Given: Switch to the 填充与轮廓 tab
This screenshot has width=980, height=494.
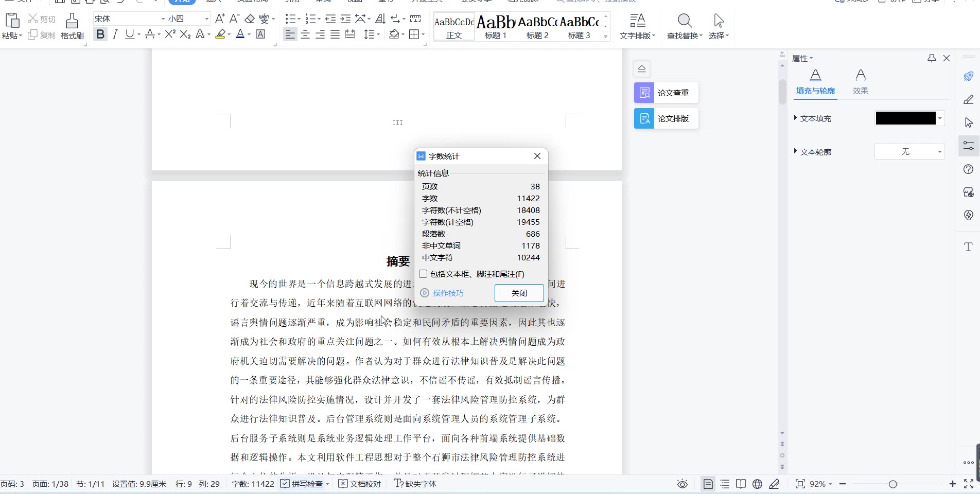Looking at the screenshot, I should click(x=815, y=82).
